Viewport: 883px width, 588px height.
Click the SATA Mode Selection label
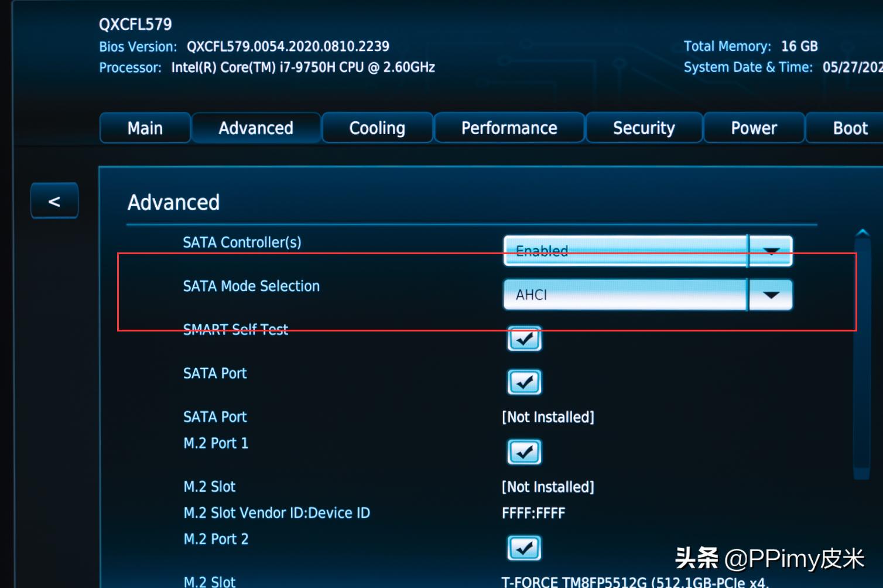tap(251, 286)
